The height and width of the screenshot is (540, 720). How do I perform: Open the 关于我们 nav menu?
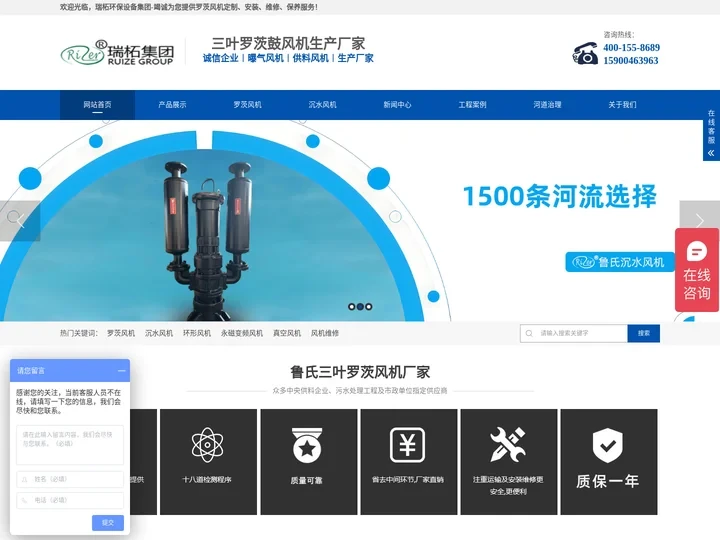pyautogui.click(x=622, y=105)
